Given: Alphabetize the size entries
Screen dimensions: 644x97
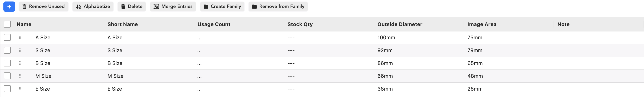Looking at the screenshot, I should (x=93, y=7).
